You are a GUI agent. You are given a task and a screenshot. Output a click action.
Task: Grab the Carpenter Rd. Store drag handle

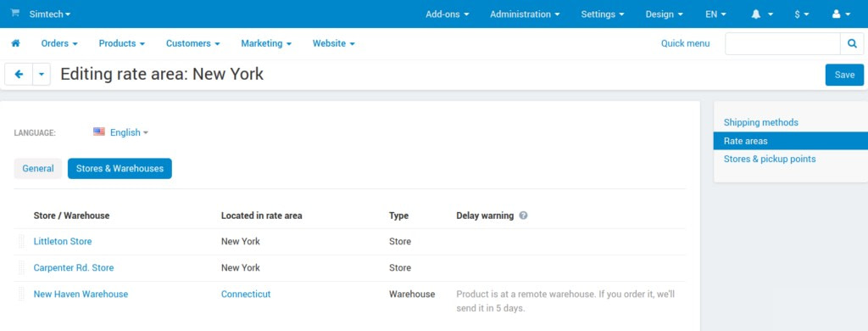tap(21, 268)
